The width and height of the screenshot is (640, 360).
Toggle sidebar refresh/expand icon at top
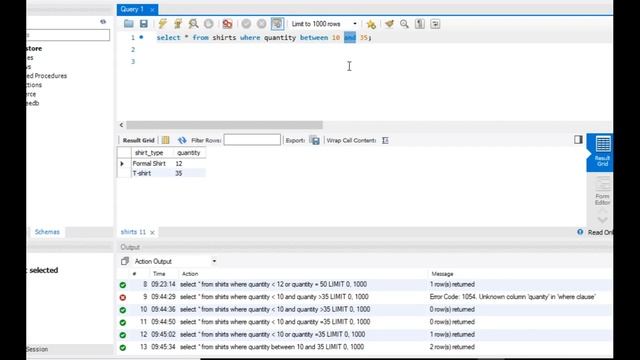pyautogui.click(x=103, y=22)
